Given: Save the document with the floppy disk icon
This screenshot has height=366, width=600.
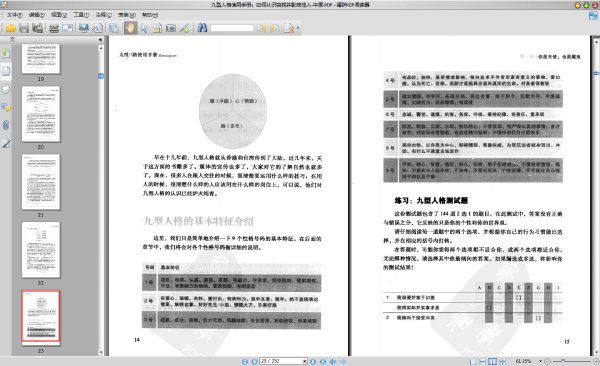Looking at the screenshot, I should 24,28.
